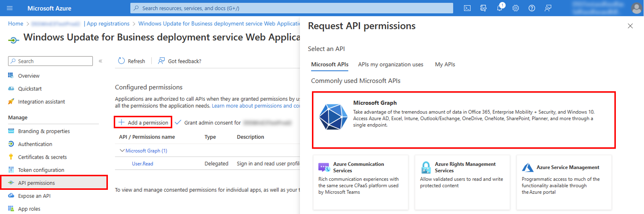Close the Request API permissions panel
Screen dimensions: 644x214
click(x=630, y=26)
